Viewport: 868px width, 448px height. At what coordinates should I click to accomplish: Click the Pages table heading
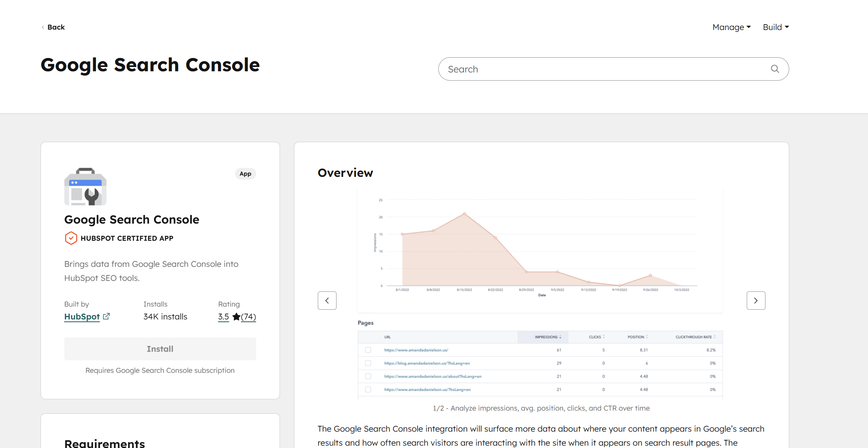click(x=366, y=323)
